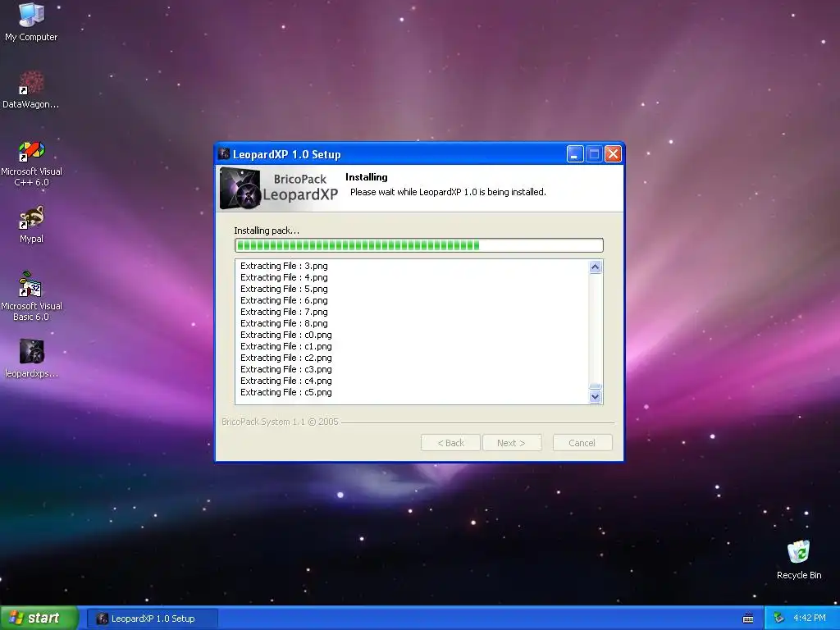The height and width of the screenshot is (630, 840).
Task: Click the LeopardXP 1.0 Setup taskbar button
Action: tap(152, 619)
